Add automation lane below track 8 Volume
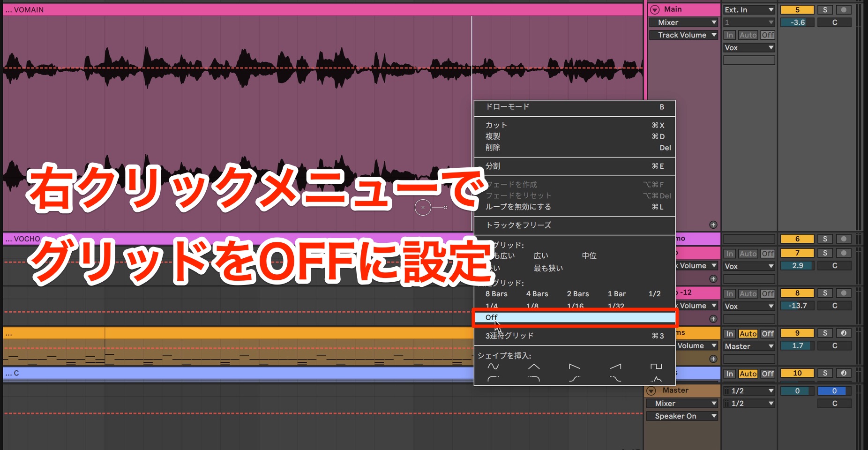The height and width of the screenshot is (450, 868). click(713, 319)
